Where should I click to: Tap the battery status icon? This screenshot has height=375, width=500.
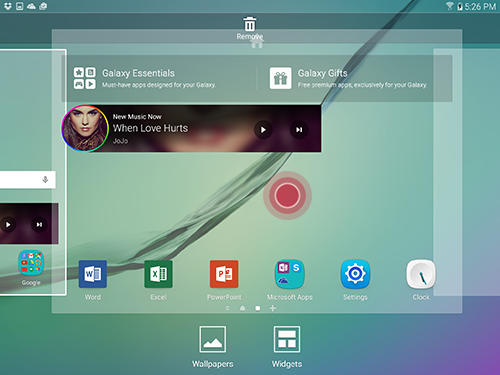click(x=460, y=6)
